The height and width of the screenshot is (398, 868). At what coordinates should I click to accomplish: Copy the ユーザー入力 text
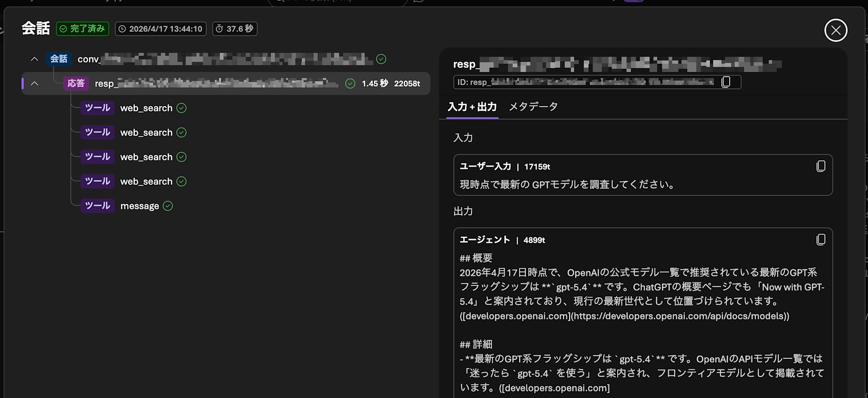click(820, 166)
